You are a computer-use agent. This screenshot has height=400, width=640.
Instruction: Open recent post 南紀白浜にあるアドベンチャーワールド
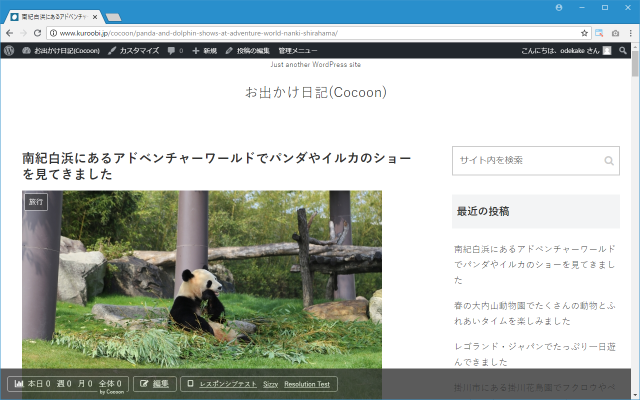click(535, 264)
